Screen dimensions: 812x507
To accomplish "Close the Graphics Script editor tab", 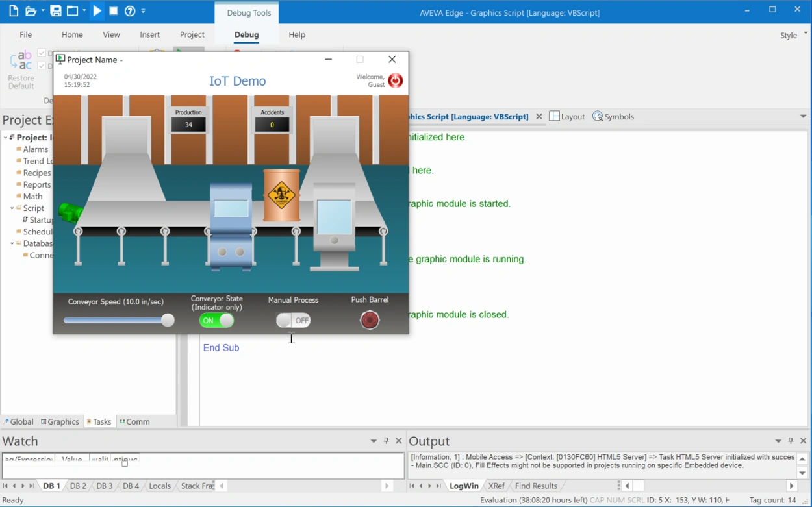I will tap(539, 117).
